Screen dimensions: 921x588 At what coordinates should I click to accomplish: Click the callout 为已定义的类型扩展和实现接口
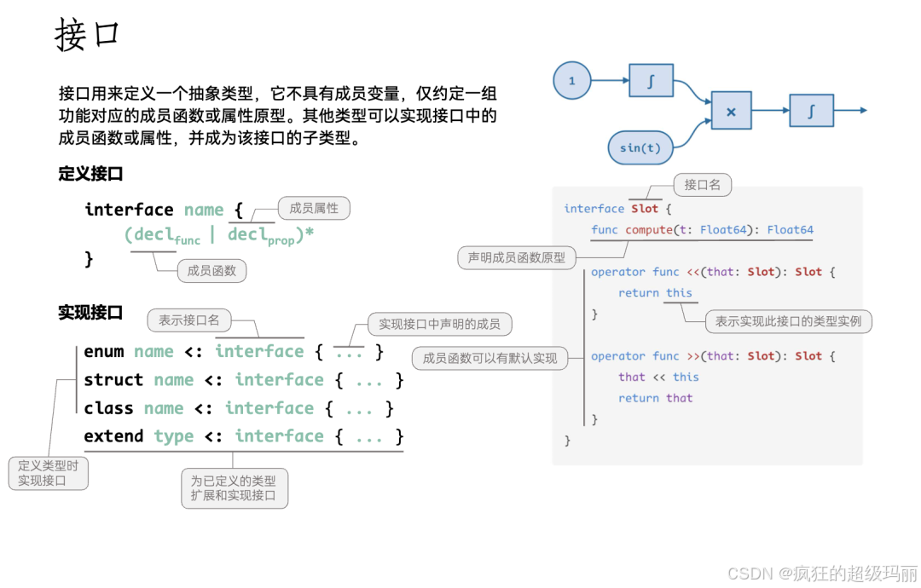[x=235, y=488]
